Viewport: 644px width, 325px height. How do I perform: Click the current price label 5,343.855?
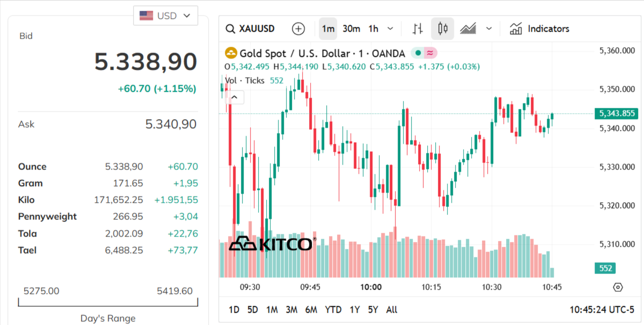[618, 114]
